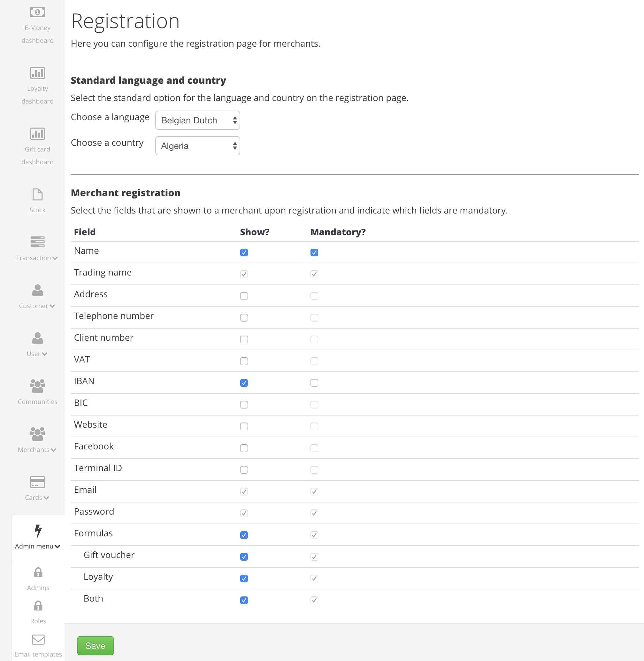The height and width of the screenshot is (661, 644).
Task: Expand the User menu chevron
Action: click(x=45, y=354)
